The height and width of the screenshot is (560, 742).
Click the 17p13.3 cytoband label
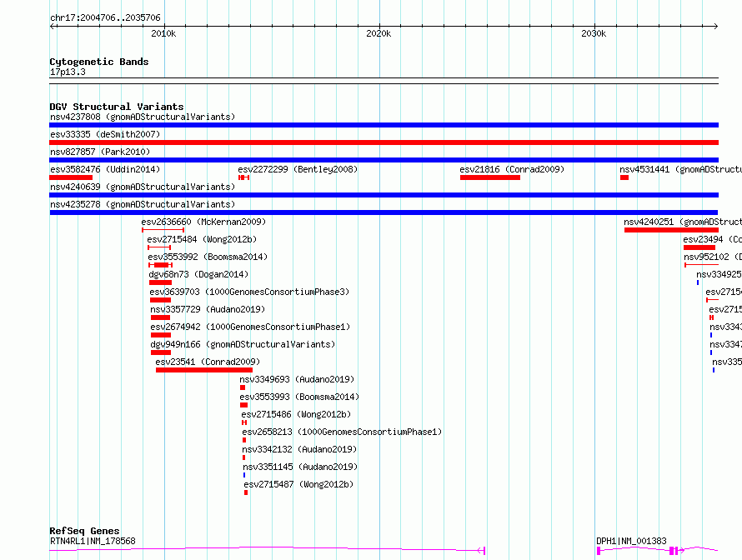coord(68,72)
